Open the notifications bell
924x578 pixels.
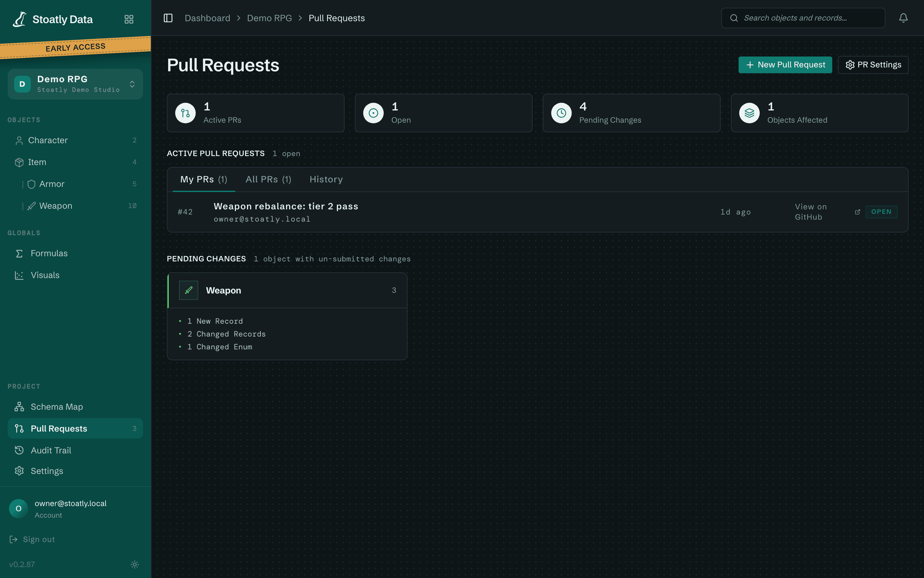click(903, 18)
